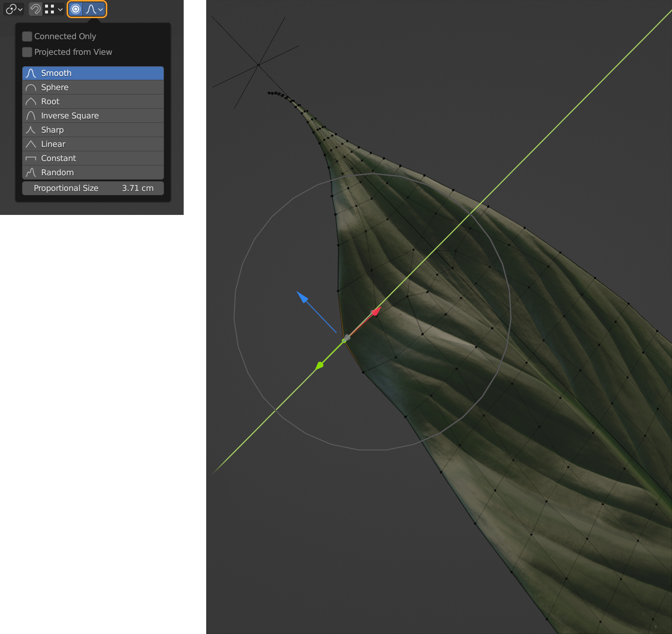This screenshot has width=672, height=634.
Task: Open the pivot point dropdown
Action: 14,9
